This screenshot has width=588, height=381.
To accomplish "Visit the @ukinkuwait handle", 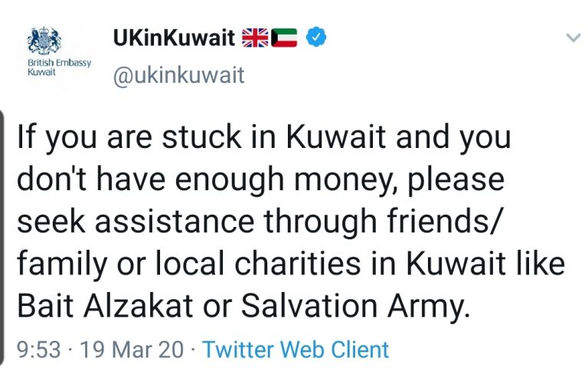I will pos(178,75).
